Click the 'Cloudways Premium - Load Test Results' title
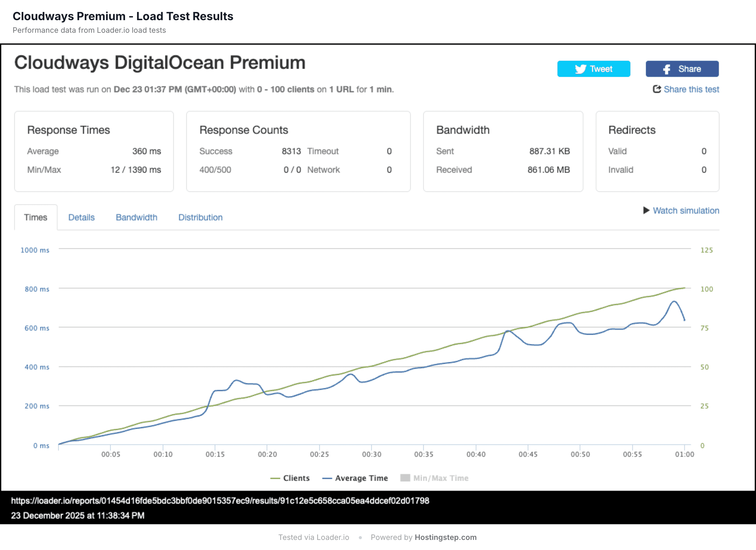 click(x=123, y=16)
